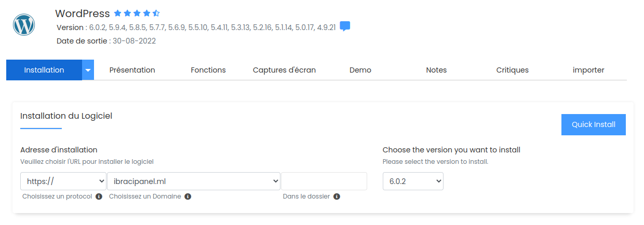Click the Quick Install button
The image size is (644, 225).
(594, 125)
